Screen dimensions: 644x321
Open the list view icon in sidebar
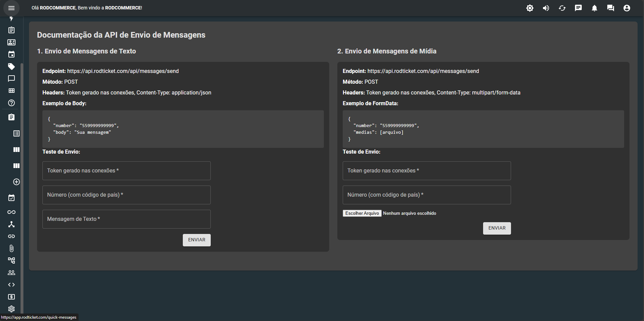point(16,133)
